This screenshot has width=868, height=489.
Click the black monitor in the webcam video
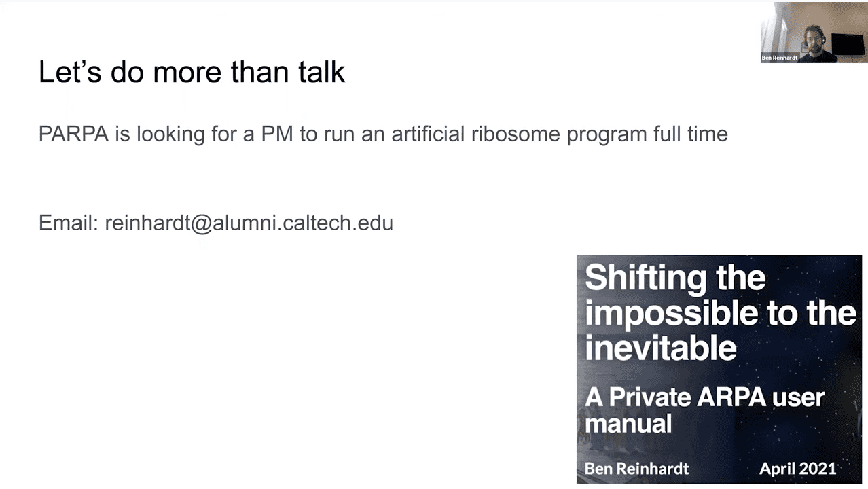pos(848,44)
